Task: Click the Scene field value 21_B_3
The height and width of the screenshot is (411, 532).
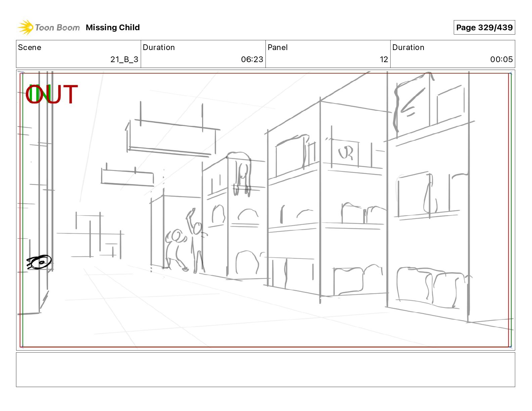Action: point(124,59)
